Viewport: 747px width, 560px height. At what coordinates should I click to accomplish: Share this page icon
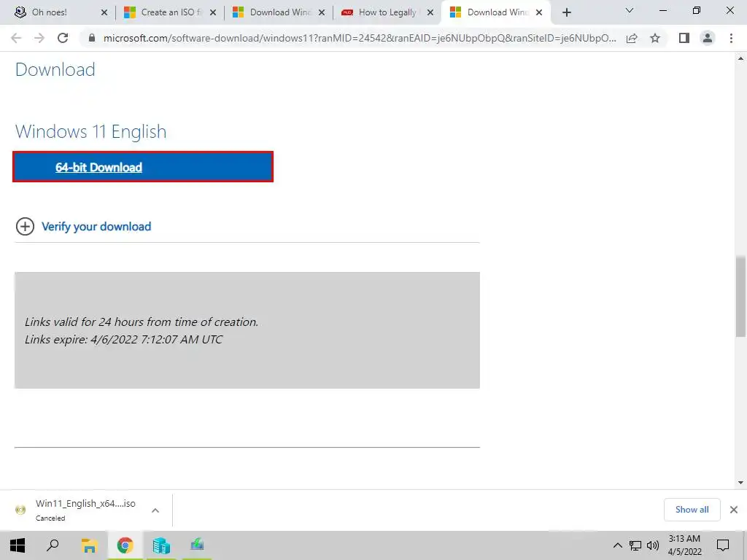(632, 38)
